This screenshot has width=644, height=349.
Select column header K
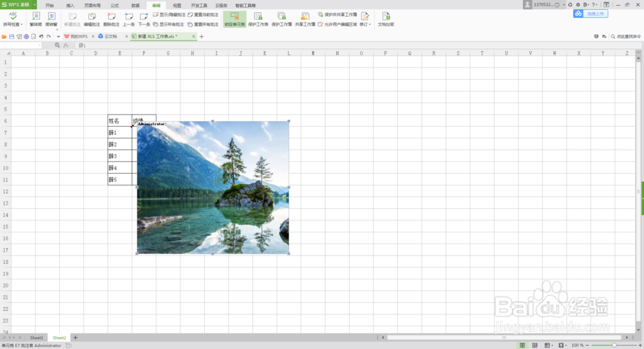click(x=265, y=53)
